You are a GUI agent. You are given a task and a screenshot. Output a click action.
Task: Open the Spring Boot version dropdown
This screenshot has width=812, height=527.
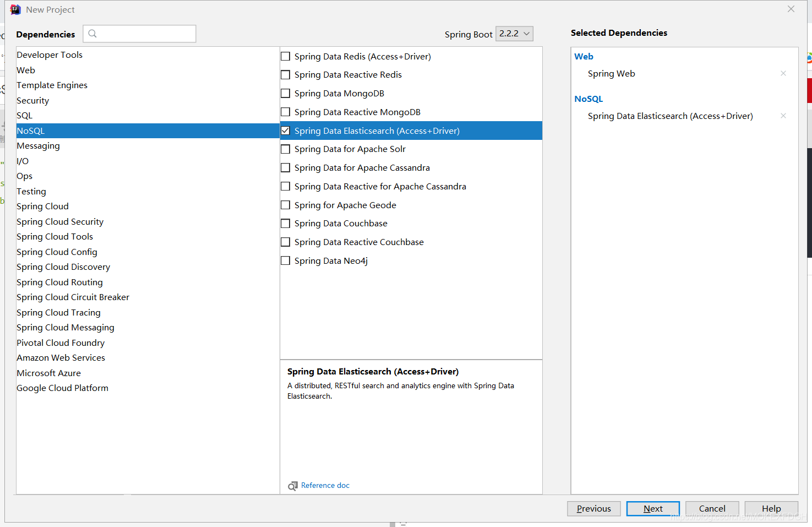514,34
